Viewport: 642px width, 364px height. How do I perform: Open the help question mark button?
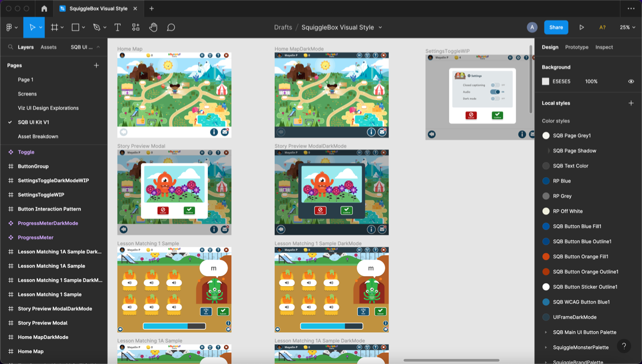[x=624, y=346]
